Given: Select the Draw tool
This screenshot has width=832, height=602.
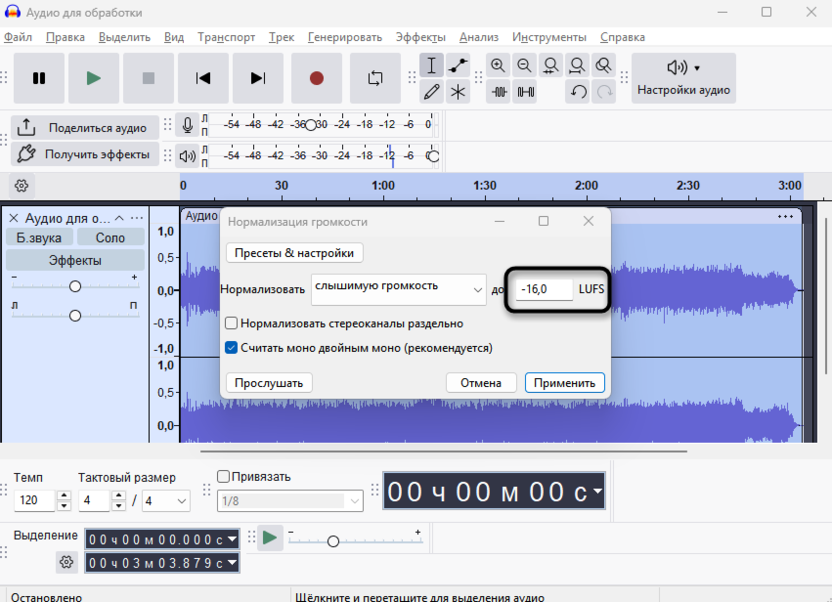Looking at the screenshot, I should coord(432,90).
